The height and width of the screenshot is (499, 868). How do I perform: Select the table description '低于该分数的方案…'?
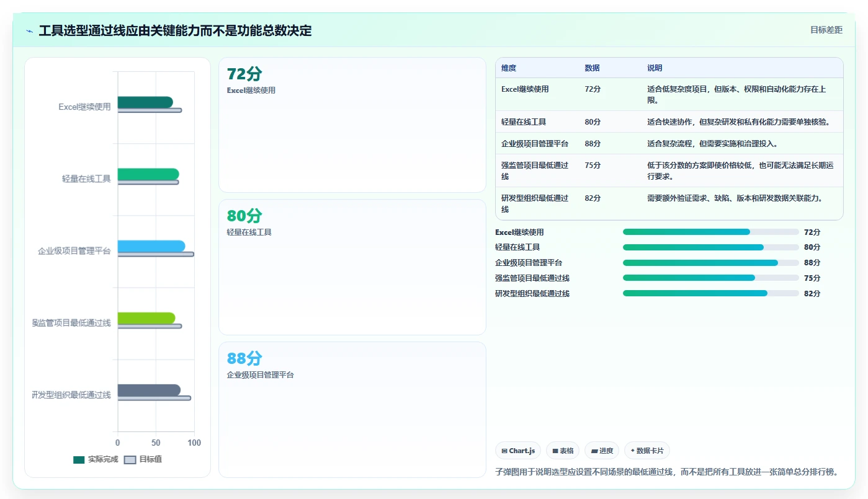point(741,170)
